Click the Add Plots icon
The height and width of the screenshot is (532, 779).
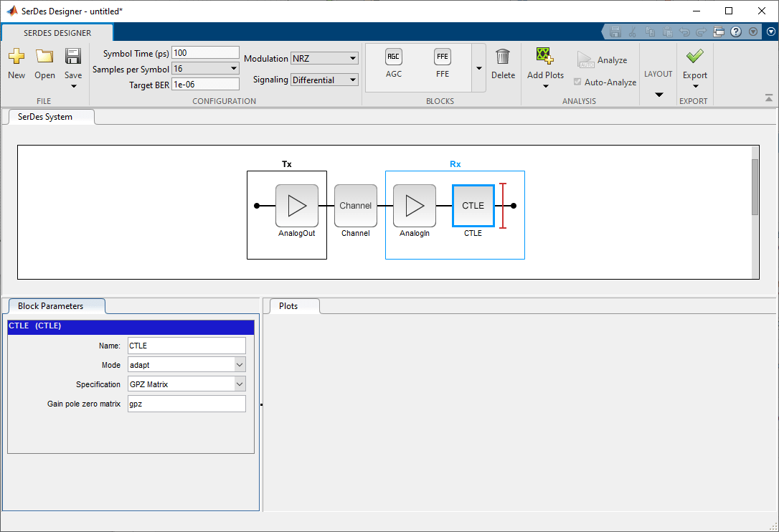[545, 56]
